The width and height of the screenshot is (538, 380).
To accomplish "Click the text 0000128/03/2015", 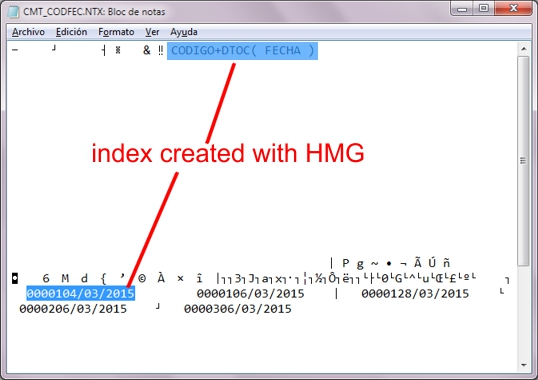I will pyautogui.click(x=415, y=294).
